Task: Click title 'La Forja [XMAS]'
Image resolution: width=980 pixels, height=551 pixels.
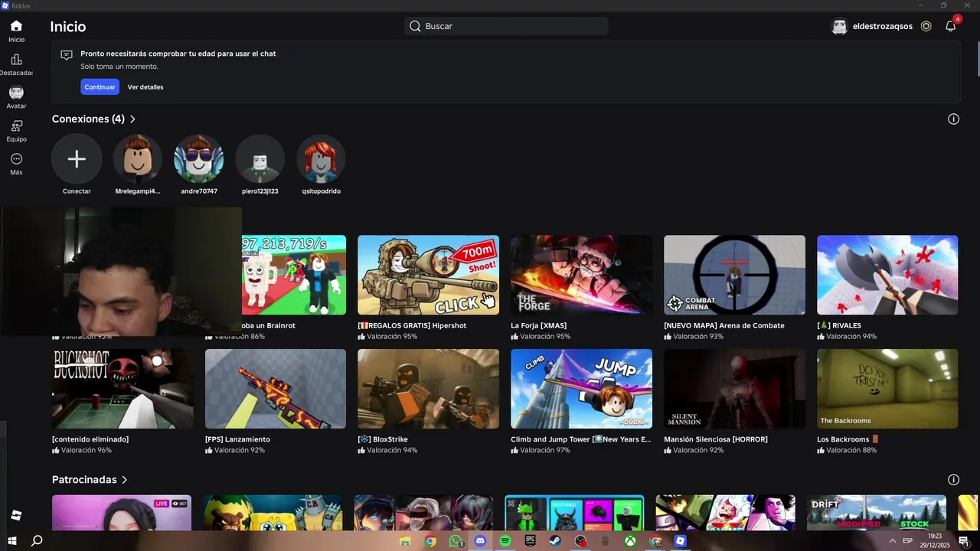Action: [x=538, y=325]
